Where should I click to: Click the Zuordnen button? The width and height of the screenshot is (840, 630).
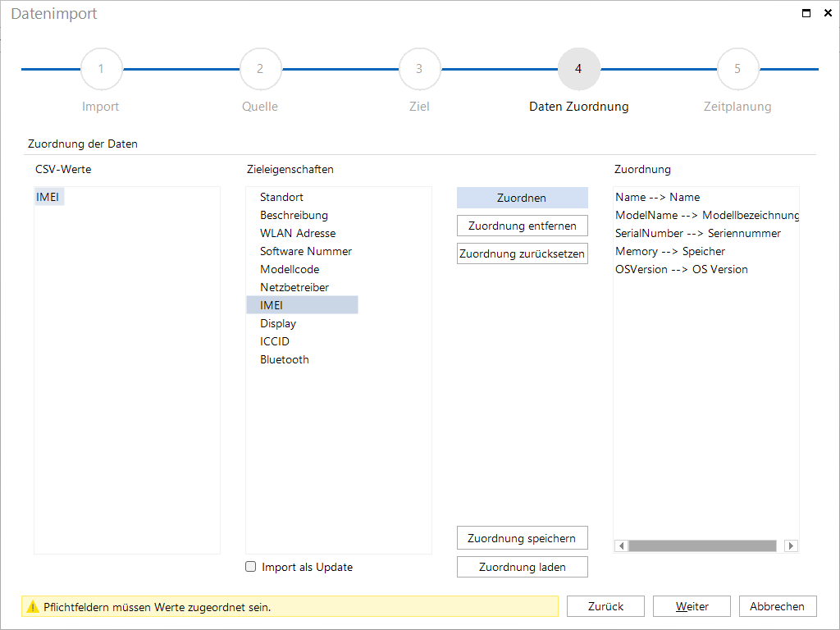[x=523, y=198]
